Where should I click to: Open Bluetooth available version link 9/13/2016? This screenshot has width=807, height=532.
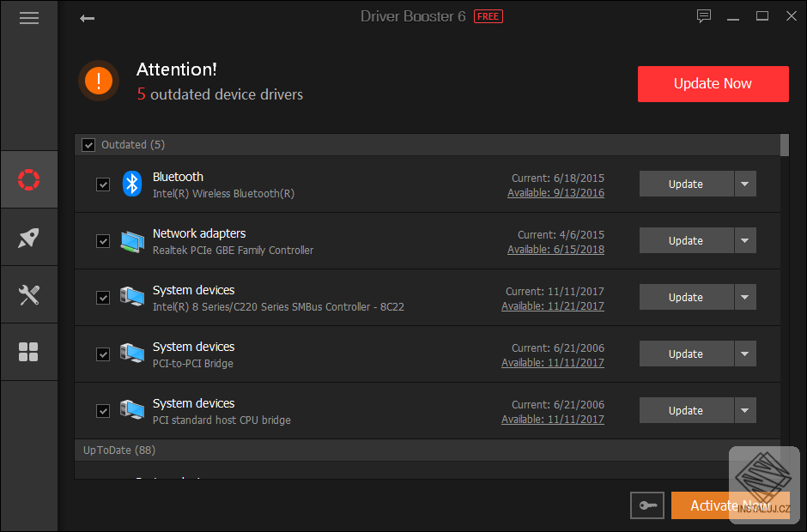tap(555, 193)
